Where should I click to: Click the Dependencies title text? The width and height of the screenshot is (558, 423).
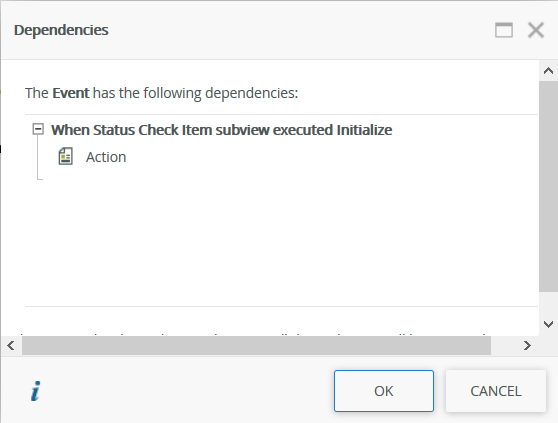pos(61,30)
